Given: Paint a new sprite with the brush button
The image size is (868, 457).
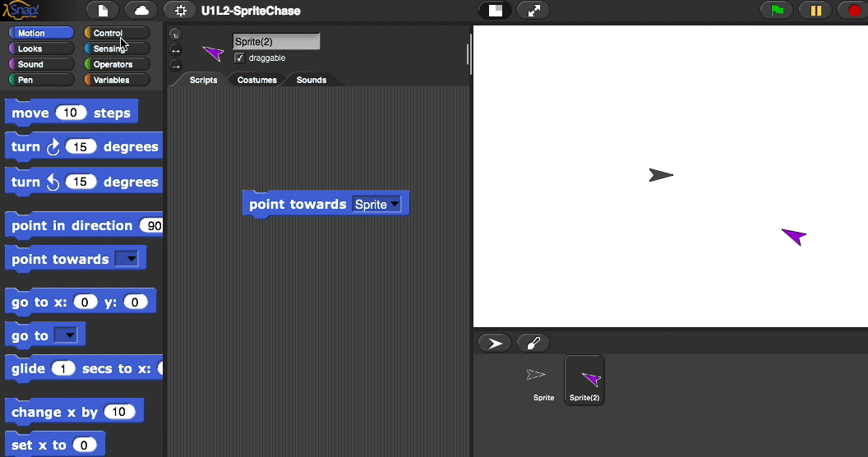Looking at the screenshot, I should click(x=533, y=343).
